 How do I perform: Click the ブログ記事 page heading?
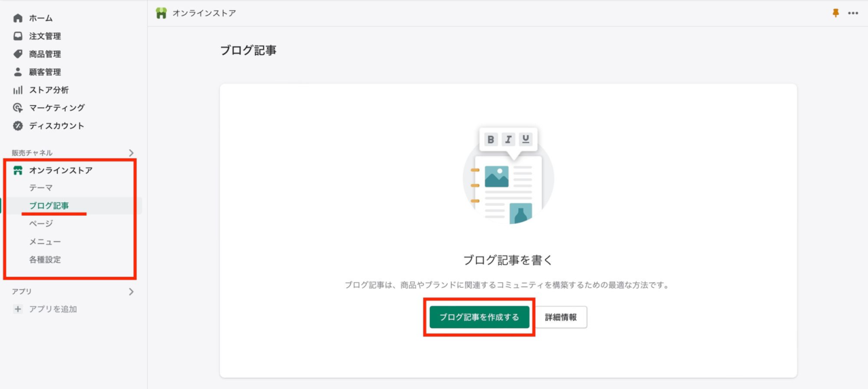click(x=248, y=51)
